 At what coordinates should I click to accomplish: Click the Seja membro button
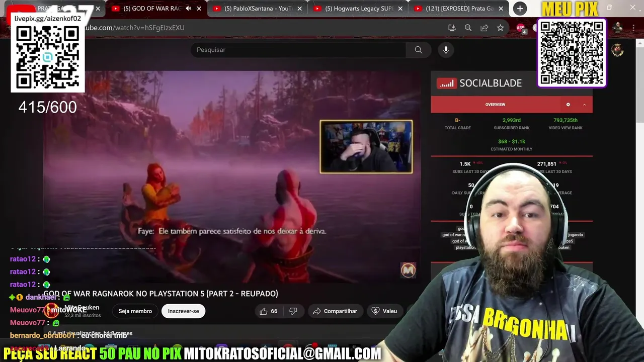(x=135, y=311)
